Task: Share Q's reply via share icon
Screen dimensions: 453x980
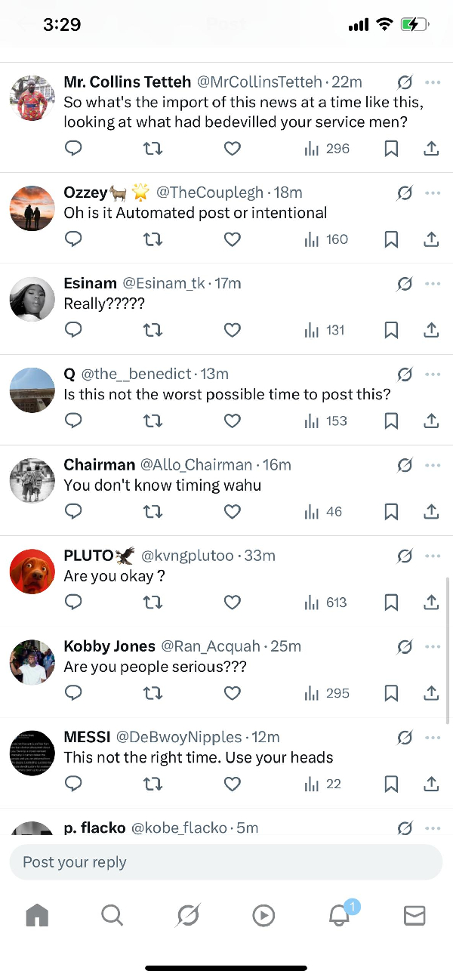Action: [431, 421]
